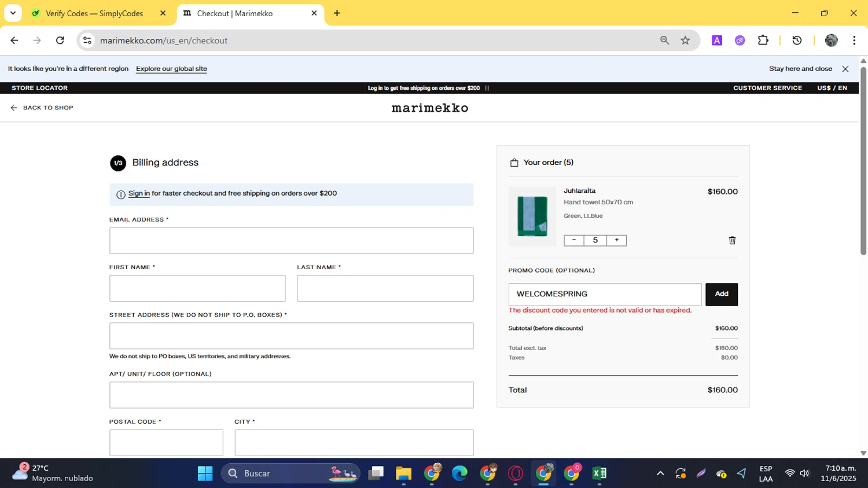
Task: Go Back to Shop
Action: coord(42,108)
